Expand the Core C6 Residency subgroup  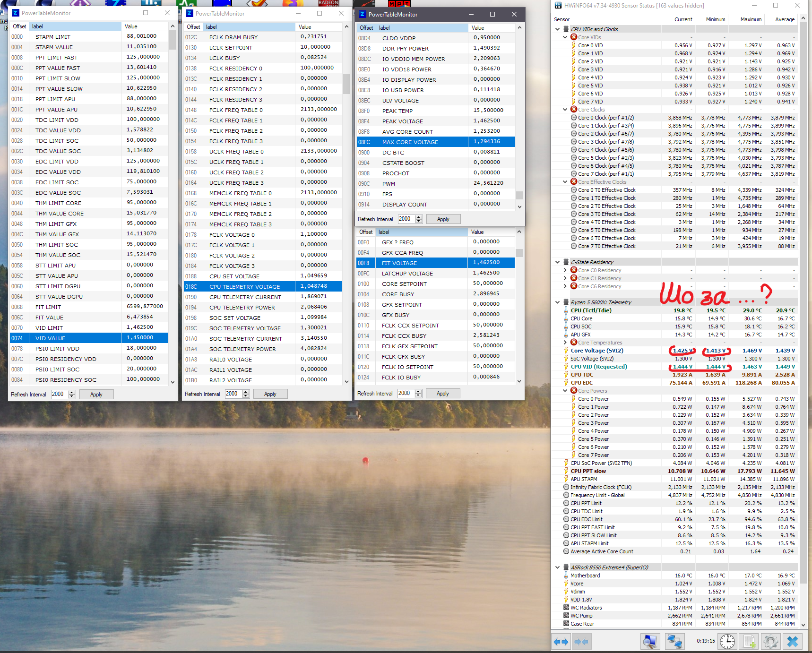(x=565, y=286)
